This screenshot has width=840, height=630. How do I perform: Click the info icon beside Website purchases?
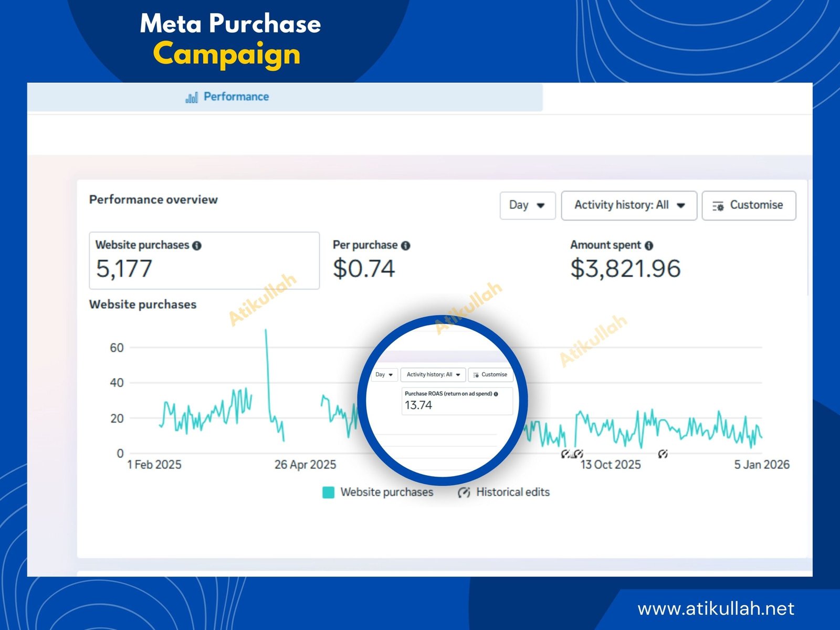tap(197, 246)
